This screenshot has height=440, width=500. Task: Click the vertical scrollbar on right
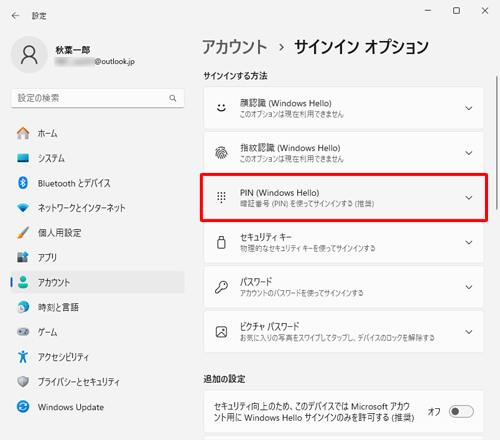497,143
